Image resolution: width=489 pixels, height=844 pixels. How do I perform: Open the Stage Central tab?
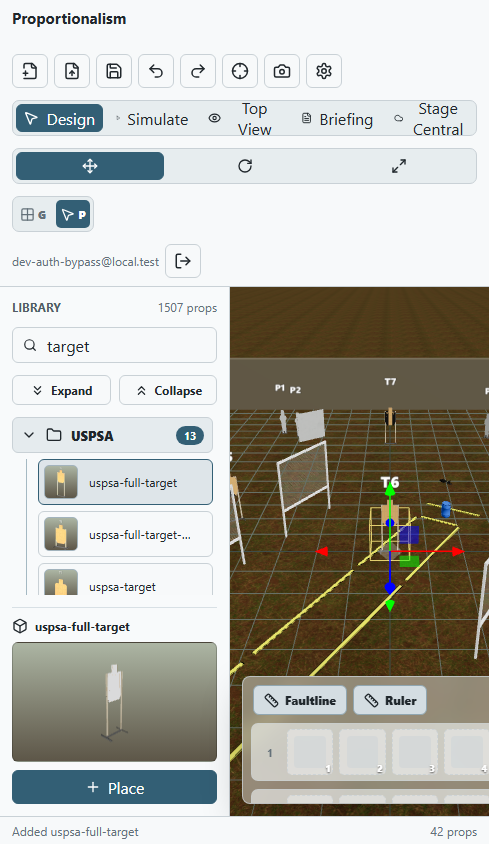pos(429,119)
